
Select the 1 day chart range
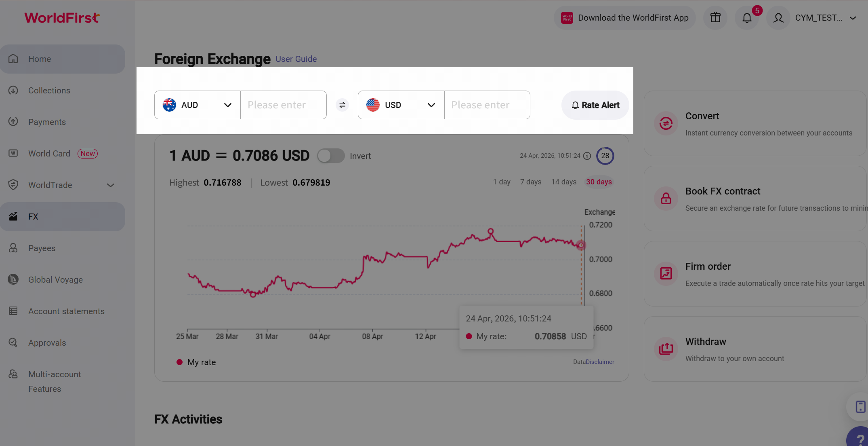point(502,182)
